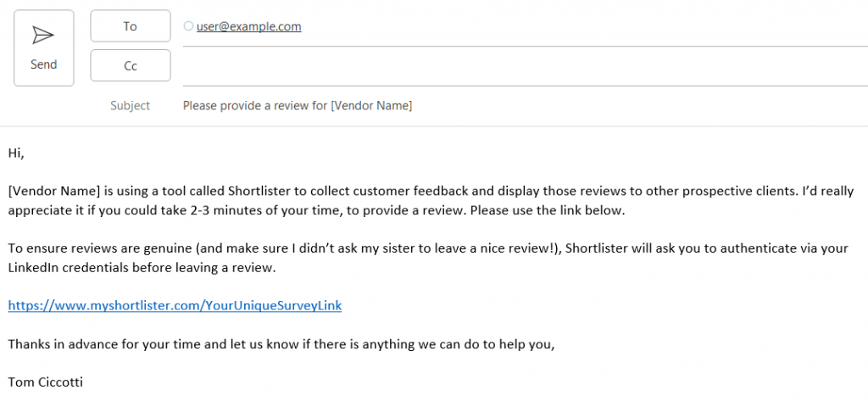Place cursor on the "Hi," greeting line
The width and height of the screenshot is (868, 401).
pyautogui.click(x=16, y=153)
